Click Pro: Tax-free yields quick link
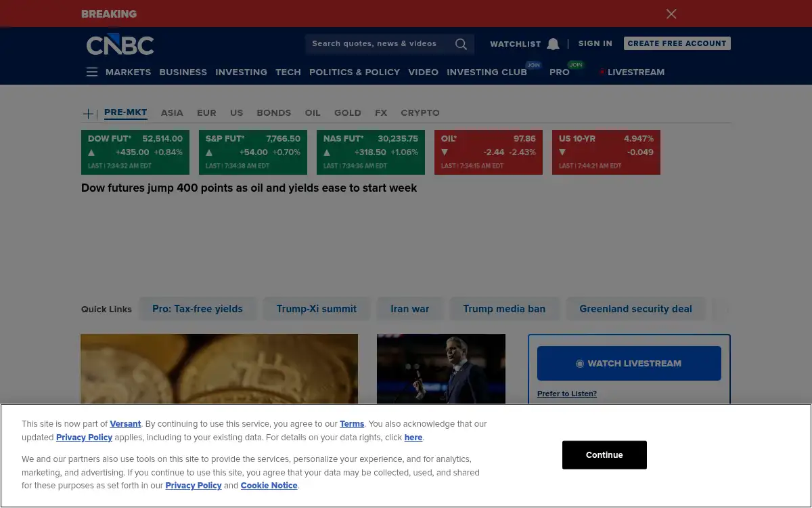The width and height of the screenshot is (812, 508). pyautogui.click(x=198, y=309)
